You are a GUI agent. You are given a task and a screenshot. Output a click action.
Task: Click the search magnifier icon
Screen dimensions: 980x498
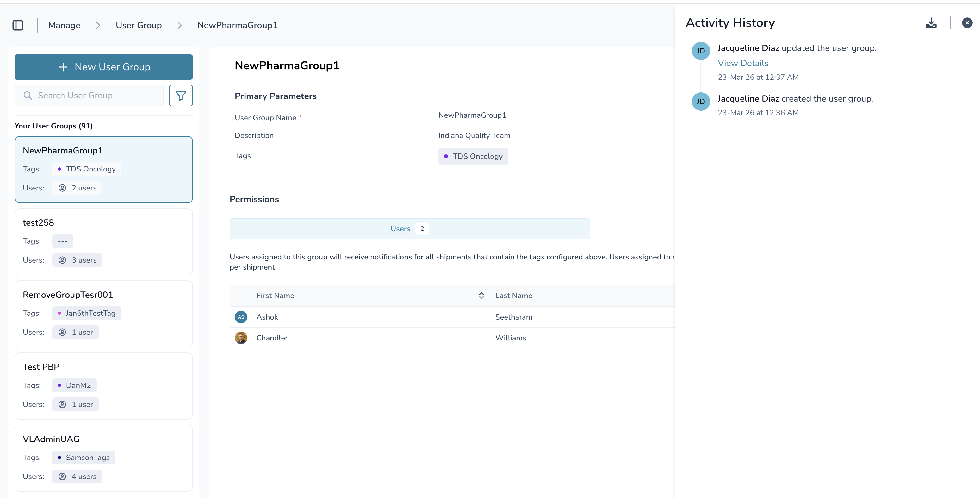[x=28, y=96]
